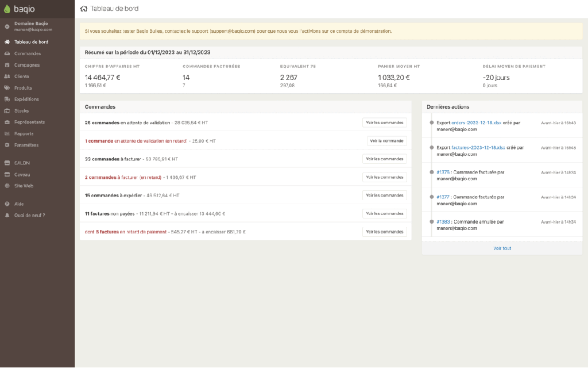Click the Campagnes icon in the sidebar
The width and height of the screenshot is (588, 368).
[x=7, y=65]
